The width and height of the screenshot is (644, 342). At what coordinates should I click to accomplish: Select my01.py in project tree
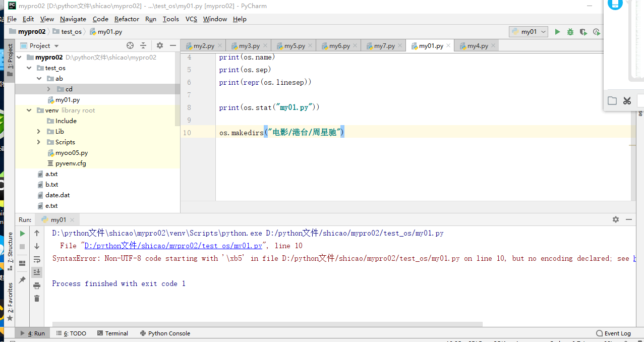(x=64, y=100)
